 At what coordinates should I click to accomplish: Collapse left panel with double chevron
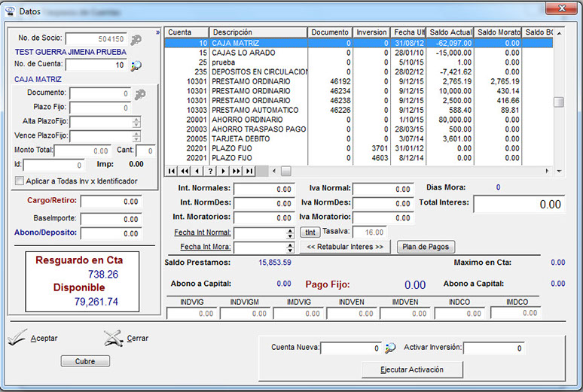[157, 33]
